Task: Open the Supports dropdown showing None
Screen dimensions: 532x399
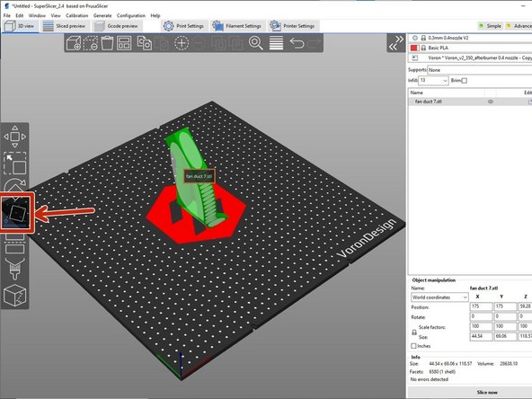Action: [479, 70]
